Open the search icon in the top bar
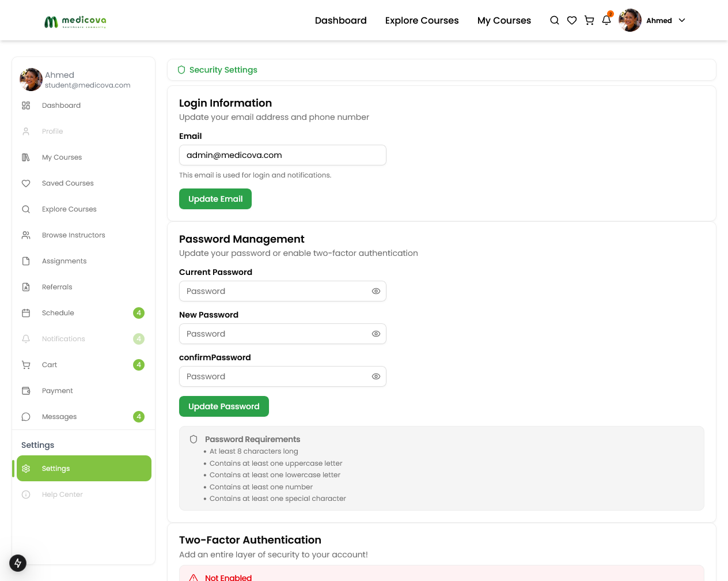This screenshot has width=728, height=581. pyautogui.click(x=555, y=20)
